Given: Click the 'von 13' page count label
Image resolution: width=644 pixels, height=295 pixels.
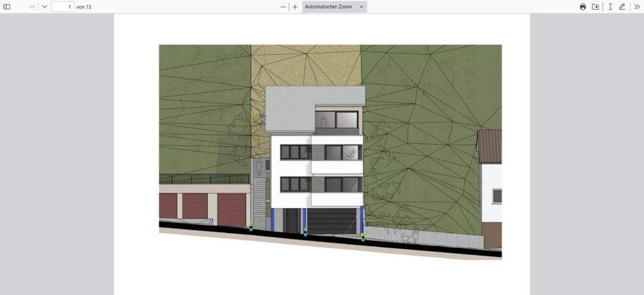Looking at the screenshot, I should pyautogui.click(x=84, y=6).
